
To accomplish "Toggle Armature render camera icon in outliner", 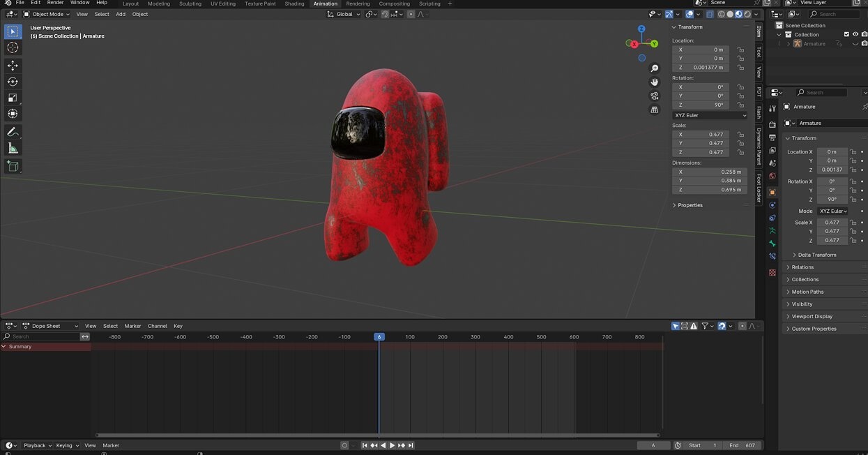I will coord(865,44).
